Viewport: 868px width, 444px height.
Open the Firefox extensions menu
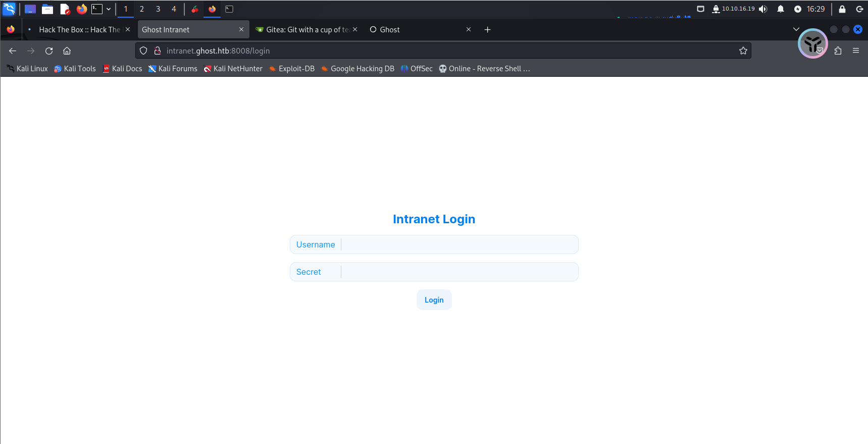point(838,51)
